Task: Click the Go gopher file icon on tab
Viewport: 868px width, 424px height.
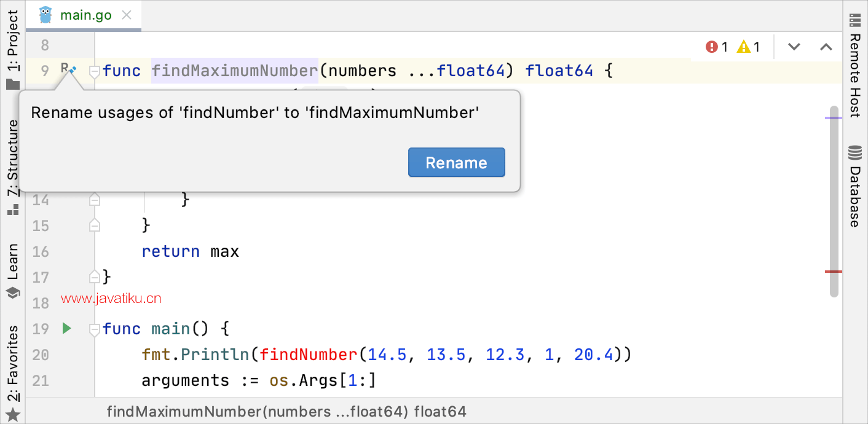Action: [45, 15]
